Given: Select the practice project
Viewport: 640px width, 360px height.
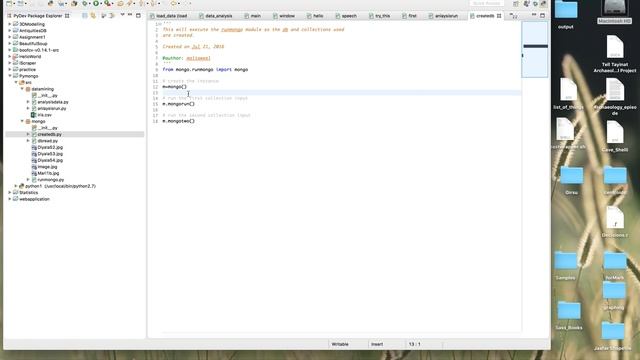Looking at the screenshot, I should (27, 70).
